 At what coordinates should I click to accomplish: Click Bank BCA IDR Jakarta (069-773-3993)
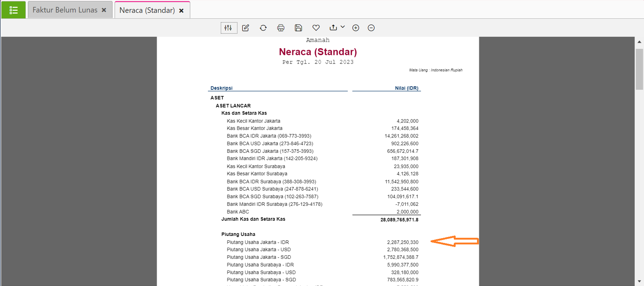coord(269,136)
